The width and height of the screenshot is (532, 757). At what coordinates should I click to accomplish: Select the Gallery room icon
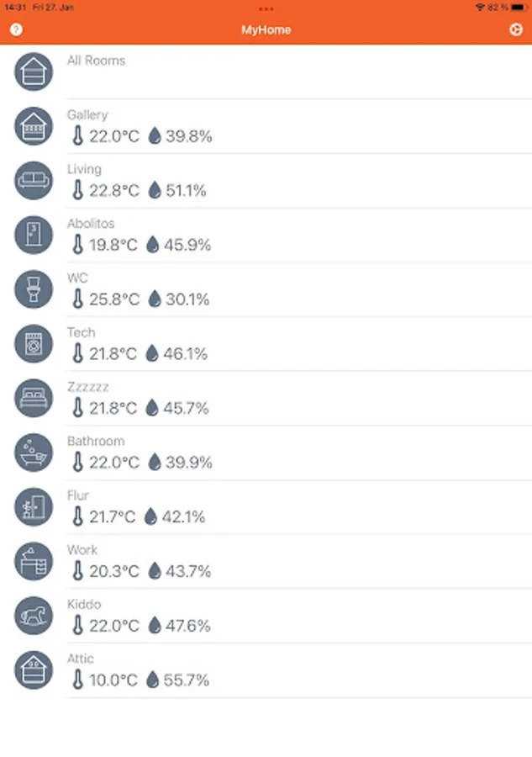click(x=34, y=126)
